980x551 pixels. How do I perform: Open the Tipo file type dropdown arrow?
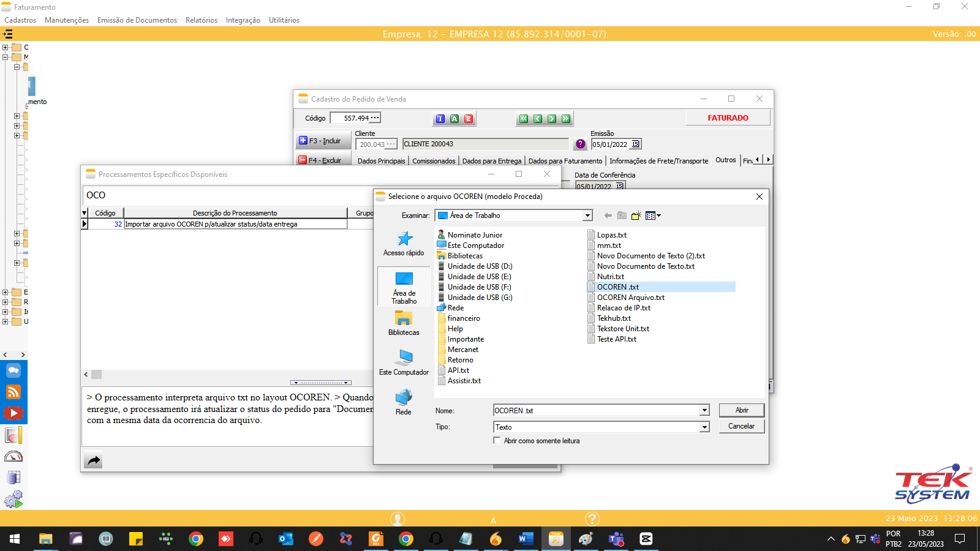pyautogui.click(x=704, y=427)
